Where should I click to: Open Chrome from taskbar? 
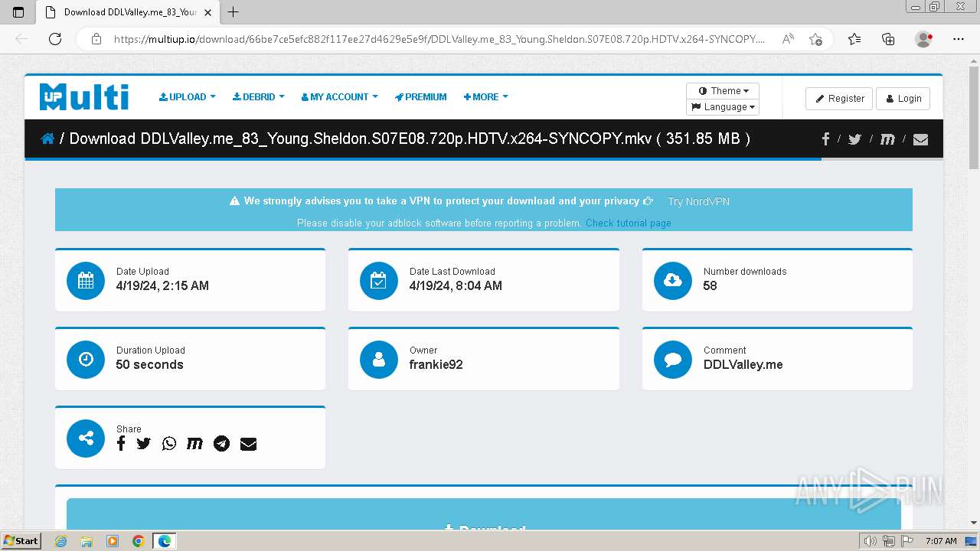click(138, 541)
